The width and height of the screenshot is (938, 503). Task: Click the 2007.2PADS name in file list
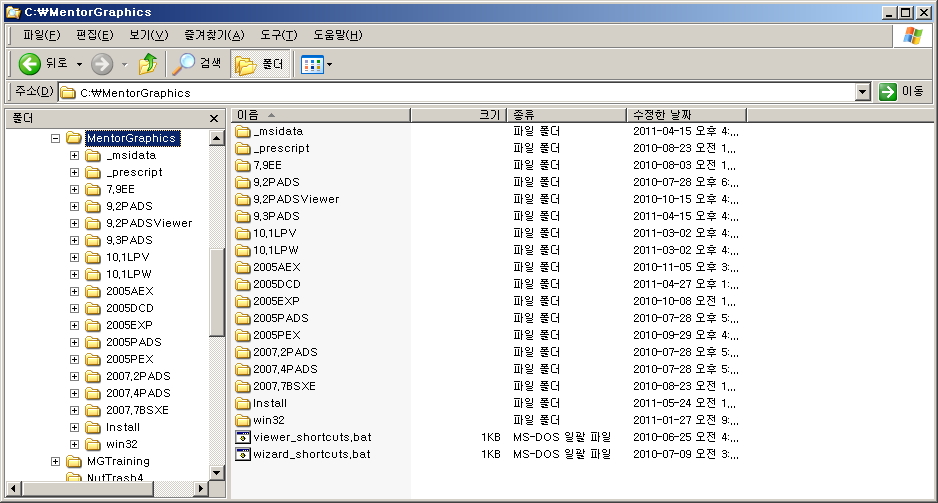(x=285, y=352)
